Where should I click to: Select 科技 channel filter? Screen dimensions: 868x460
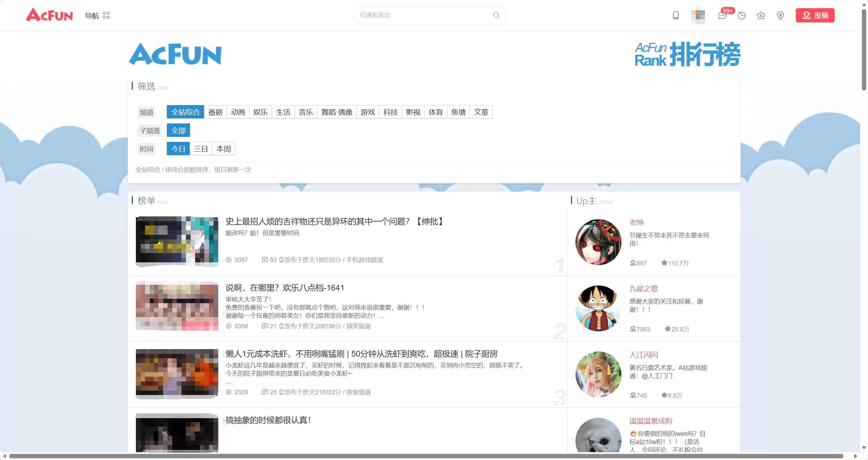pyautogui.click(x=390, y=112)
